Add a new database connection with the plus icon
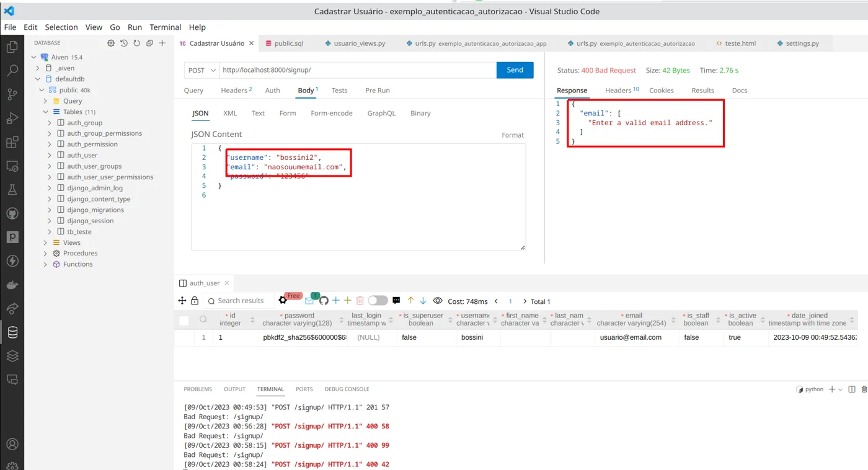Screen dimensions: 868x470 pyautogui.click(x=162, y=43)
